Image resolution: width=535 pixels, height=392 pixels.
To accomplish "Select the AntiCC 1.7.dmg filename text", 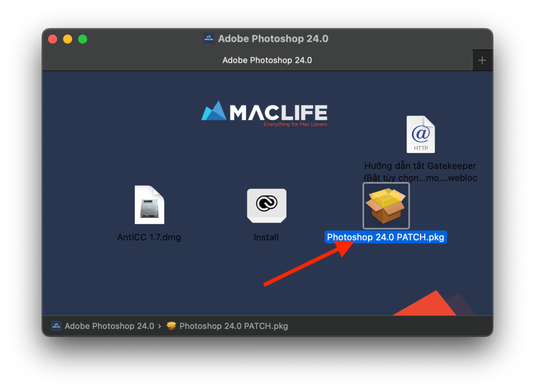I will (x=149, y=236).
